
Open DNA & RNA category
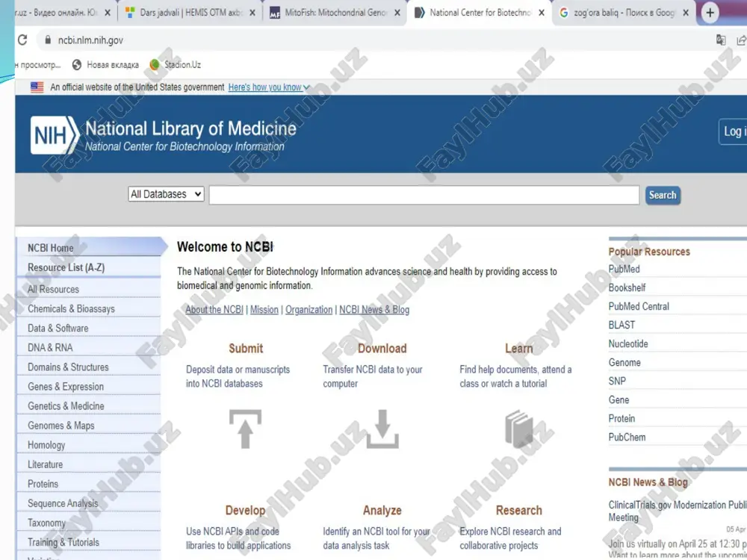88,348
